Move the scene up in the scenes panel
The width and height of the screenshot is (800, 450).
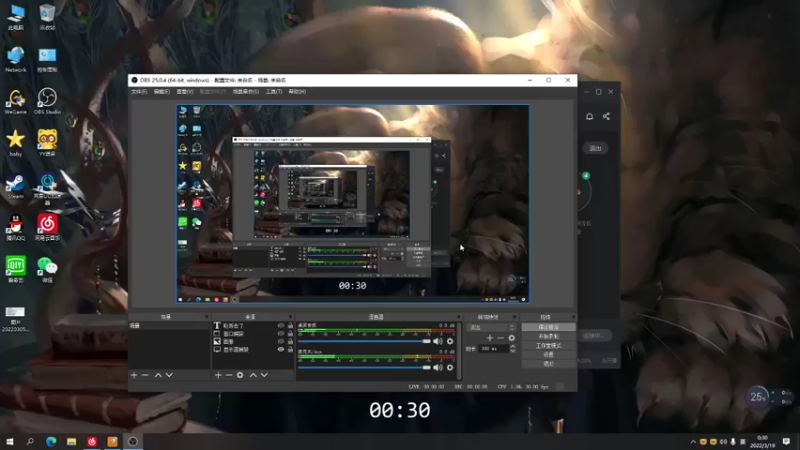click(158, 375)
